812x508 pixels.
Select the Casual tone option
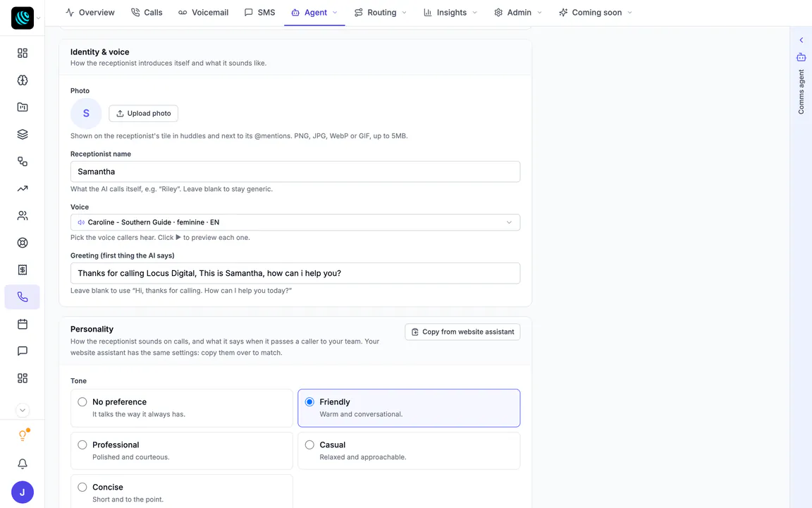coord(409,451)
